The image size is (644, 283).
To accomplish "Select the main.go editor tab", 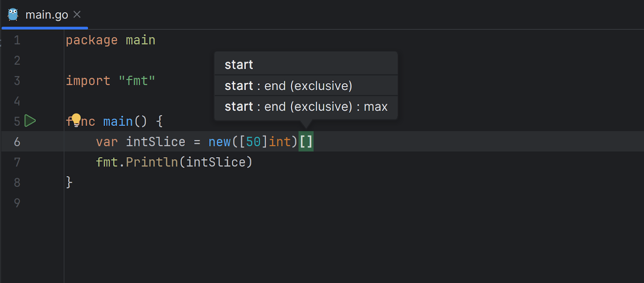I will click(x=47, y=15).
